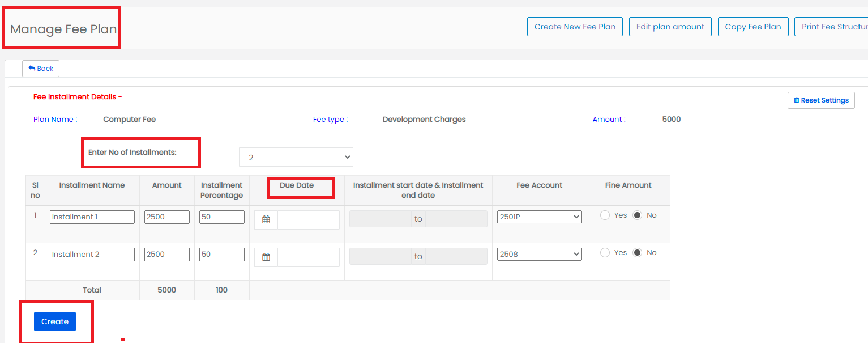Click the 'Fee Account' column header
The image size is (868, 343).
[540, 185]
